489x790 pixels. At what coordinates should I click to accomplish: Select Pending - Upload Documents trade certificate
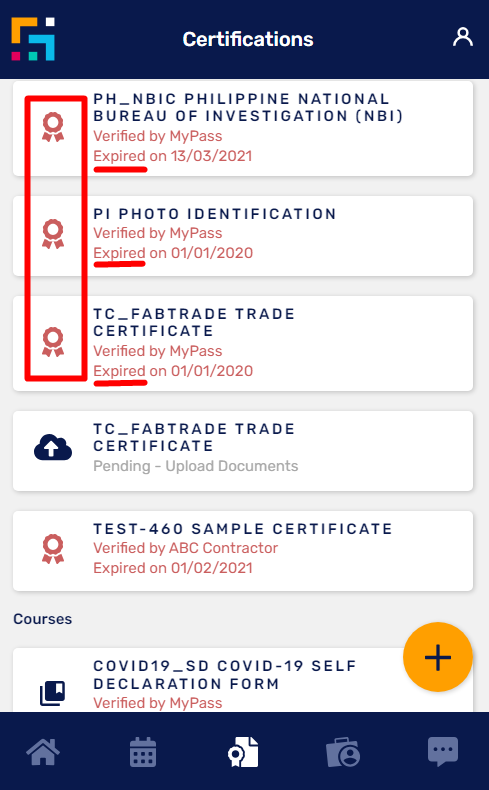[x=243, y=450]
